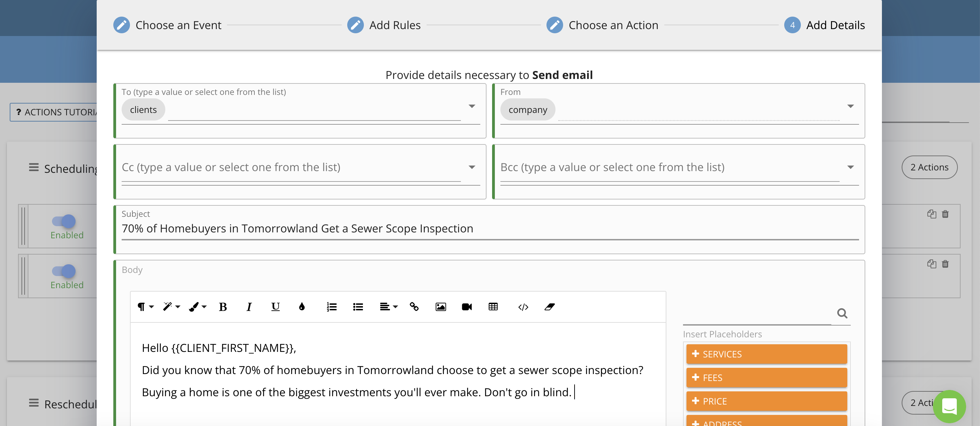
Task: Clear formatting with the eraser icon
Action: click(x=549, y=307)
